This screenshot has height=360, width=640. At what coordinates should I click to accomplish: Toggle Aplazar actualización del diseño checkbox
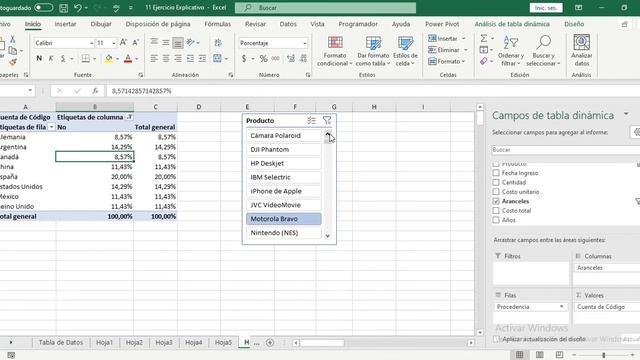496,339
